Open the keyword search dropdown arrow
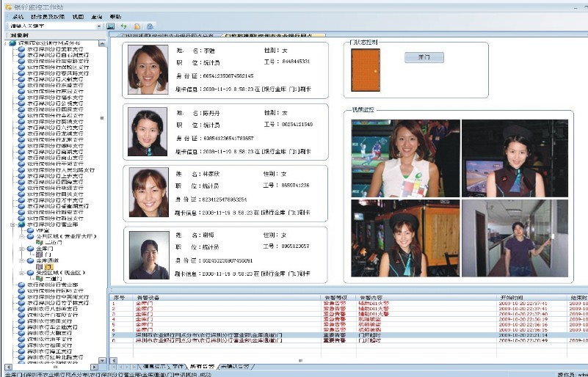Image resolution: width=588 pixels, height=377 pixels. pyautogui.click(x=99, y=26)
